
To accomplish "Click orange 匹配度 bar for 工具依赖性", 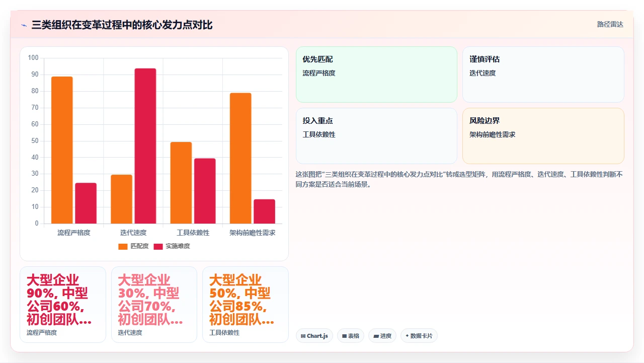I will [181, 183].
